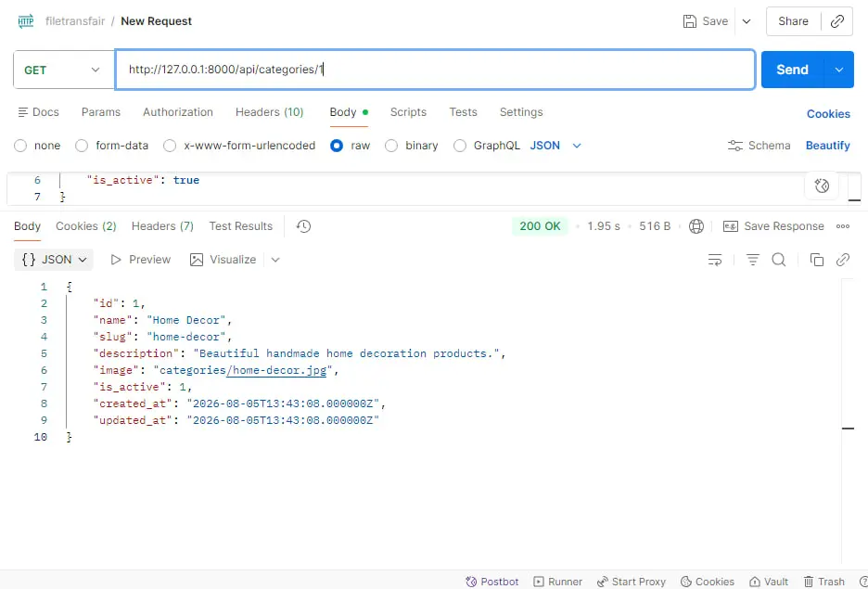868x589 pixels.
Task: Select the binary body type
Action: click(x=391, y=146)
